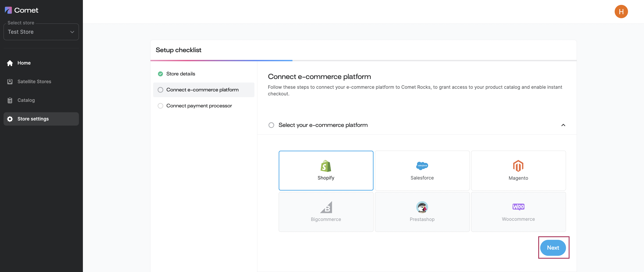Open the Home sidebar icon

[10, 63]
